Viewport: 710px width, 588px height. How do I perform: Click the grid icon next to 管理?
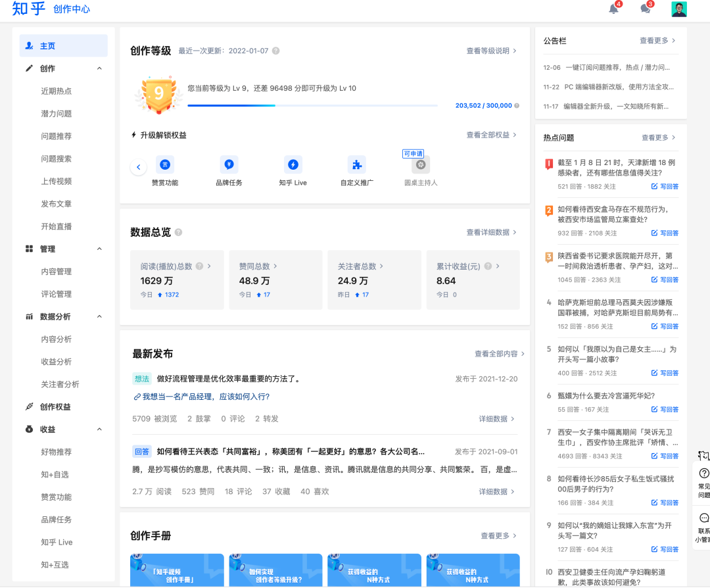29,249
